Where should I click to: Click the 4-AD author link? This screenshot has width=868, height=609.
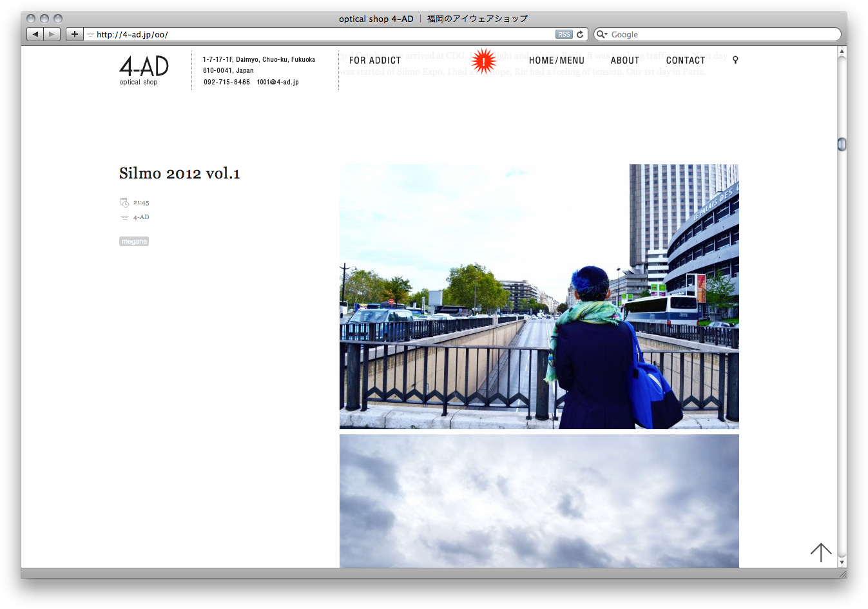[141, 217]
